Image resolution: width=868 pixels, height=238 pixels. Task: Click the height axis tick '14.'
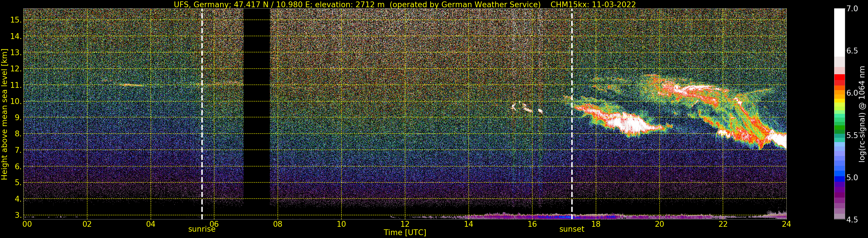(16, 36)
